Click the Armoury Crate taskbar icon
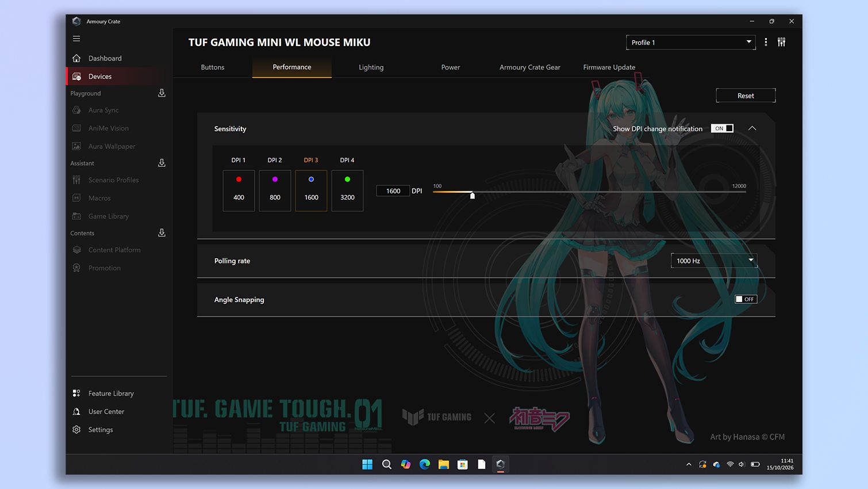The height and width of the screenshot is (489, 868). coord(501,464)
